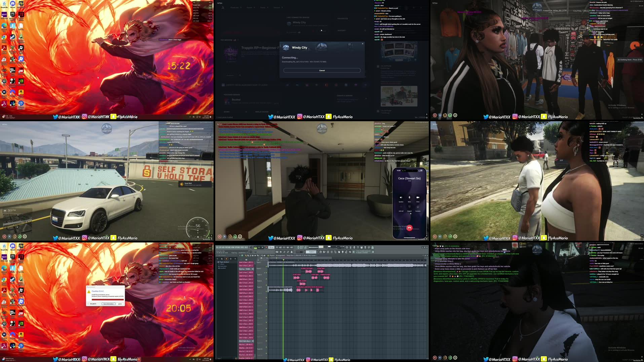The height and width of the screenshot is (362, 644).
Task: Click the red progress bar in error dialog
Action: coord(108,300)
